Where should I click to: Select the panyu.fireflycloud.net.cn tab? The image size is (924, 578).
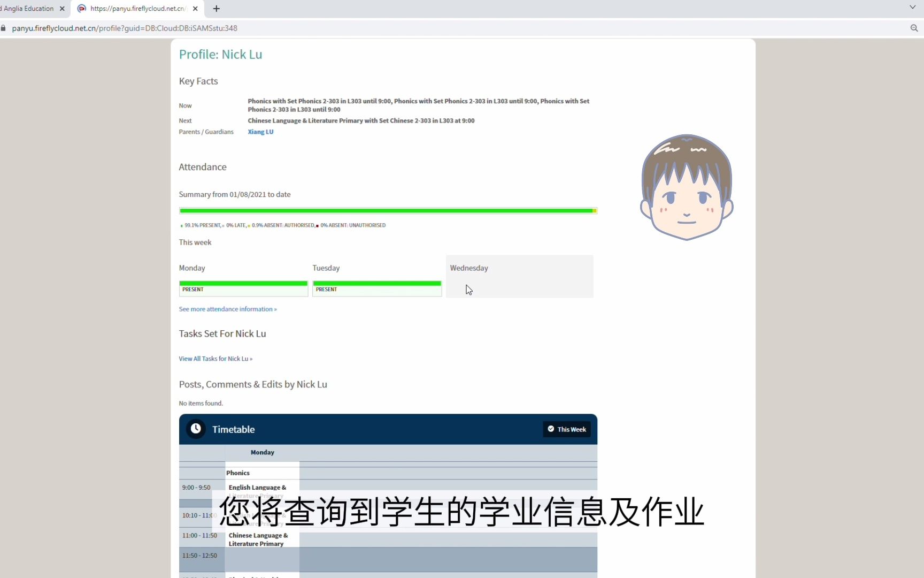click(x=137, y=9)
